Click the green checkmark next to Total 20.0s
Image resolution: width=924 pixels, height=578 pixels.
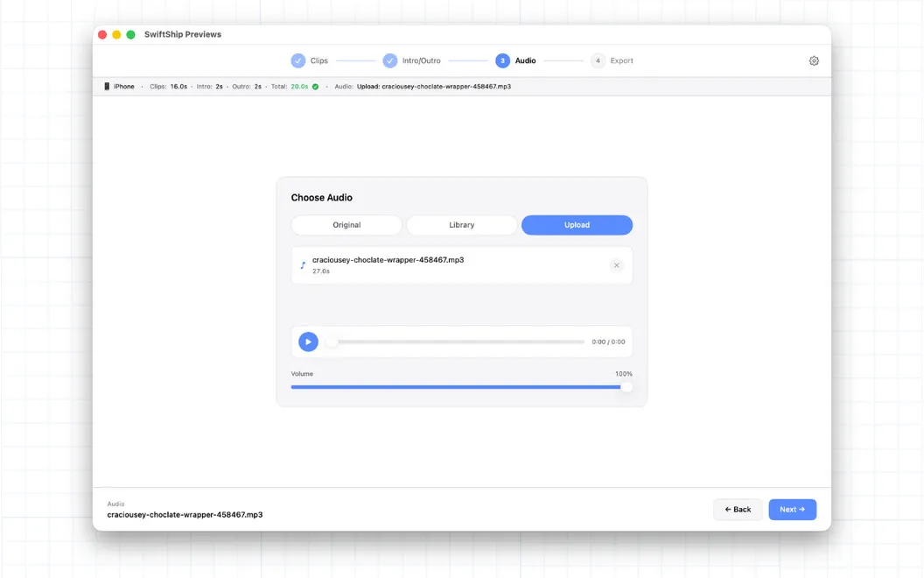[315, 87]
